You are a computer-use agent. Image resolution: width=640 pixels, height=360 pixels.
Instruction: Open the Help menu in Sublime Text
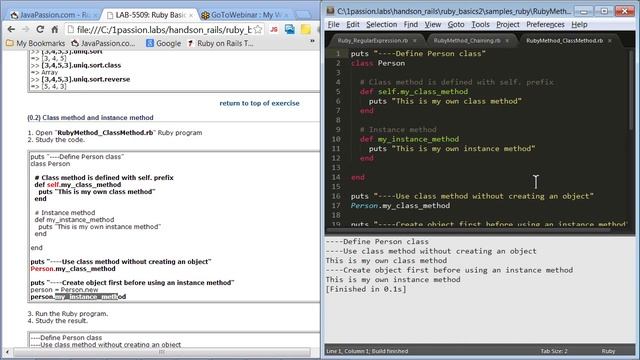click(579, 24)
